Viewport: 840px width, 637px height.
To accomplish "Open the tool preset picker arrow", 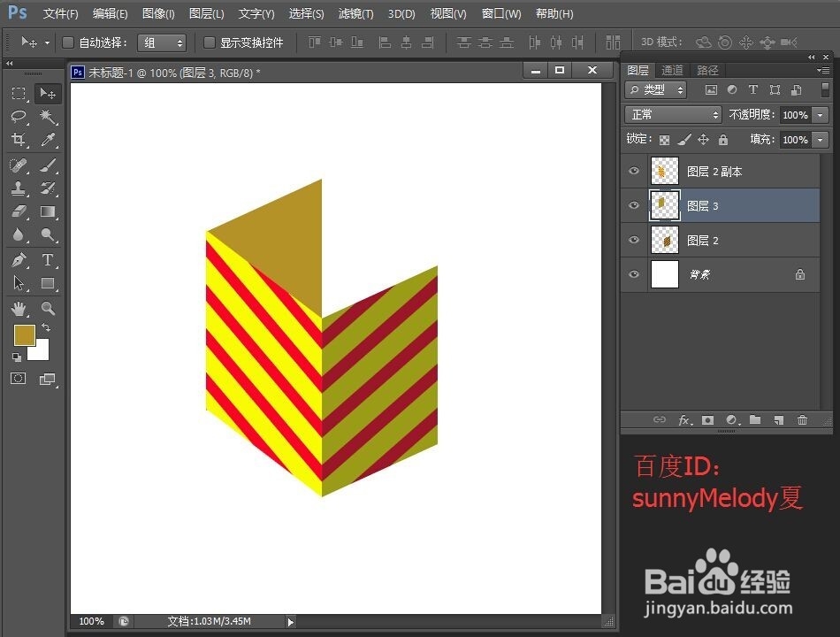I will click(47, 42).
